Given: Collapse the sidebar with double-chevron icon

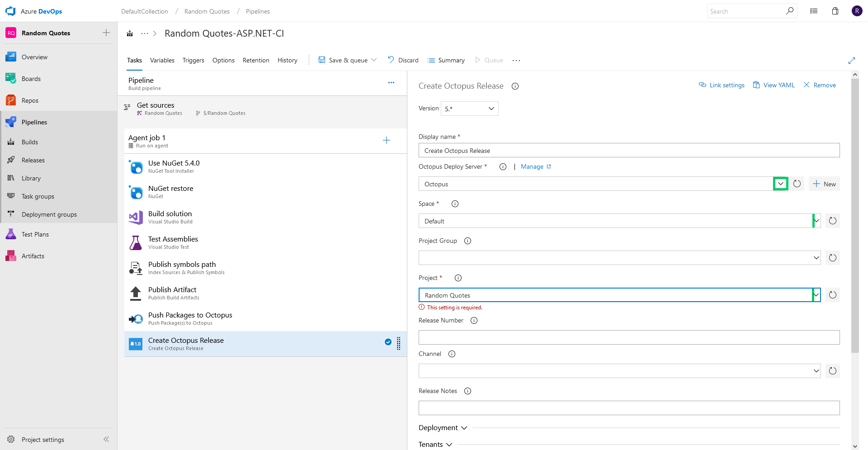Looking at the screenshot, I should [x=106, y=439].
